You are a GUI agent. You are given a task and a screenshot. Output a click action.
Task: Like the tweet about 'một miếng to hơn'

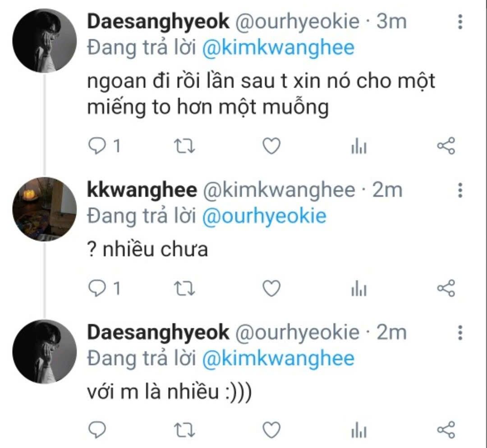[271, 146]
